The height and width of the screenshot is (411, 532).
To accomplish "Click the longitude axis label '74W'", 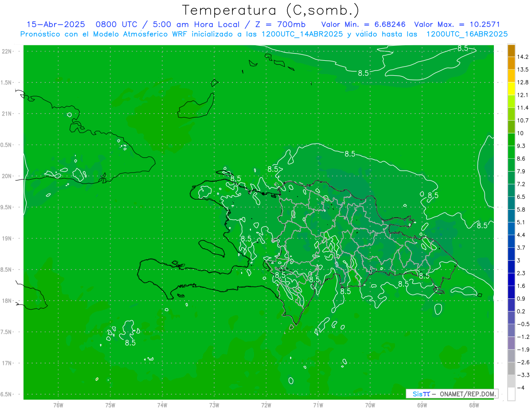I will (162, 405).
